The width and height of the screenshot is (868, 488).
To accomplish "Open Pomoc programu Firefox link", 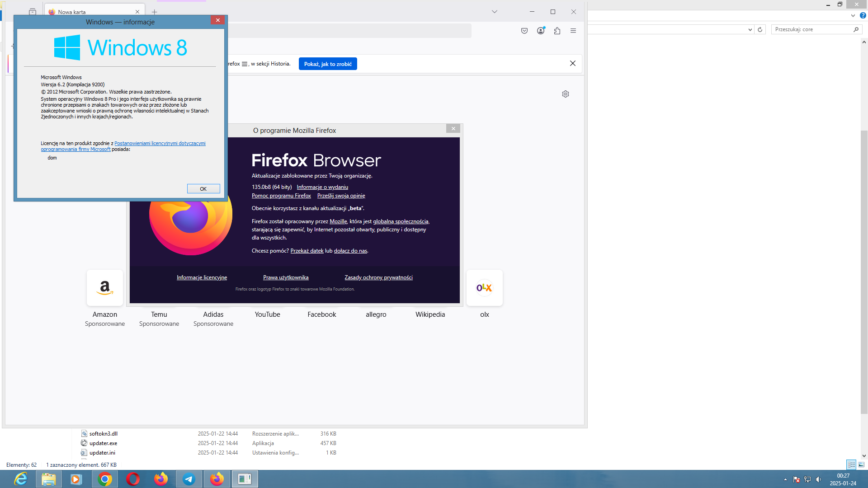I will coord(281,196).
